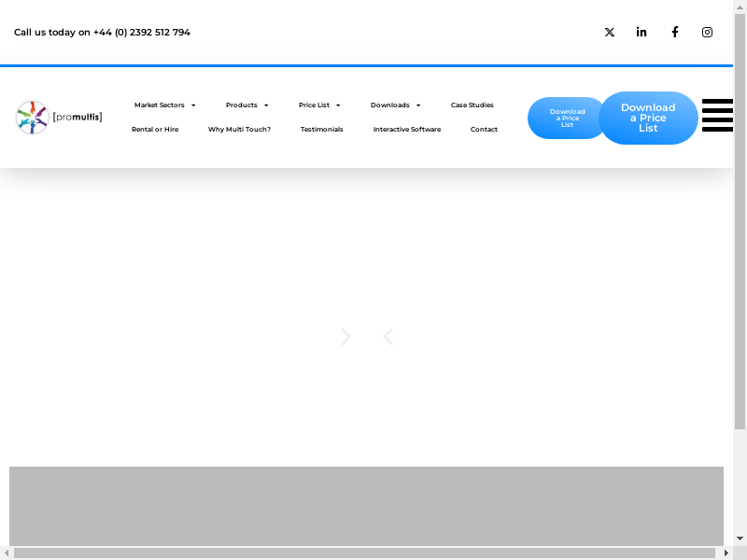Open the Case Studies page
747x560 pixels.
click(x=472, y=105)
